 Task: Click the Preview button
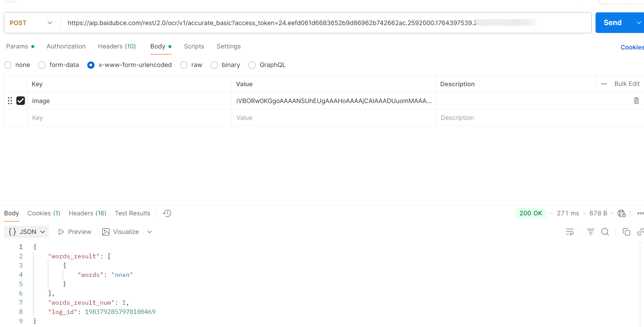coord(75,232)
